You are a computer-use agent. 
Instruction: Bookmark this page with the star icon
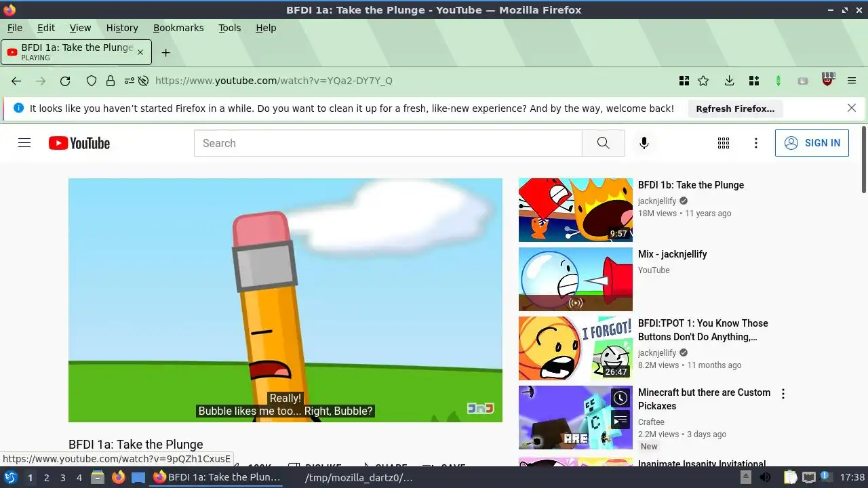tap(703, 81)
